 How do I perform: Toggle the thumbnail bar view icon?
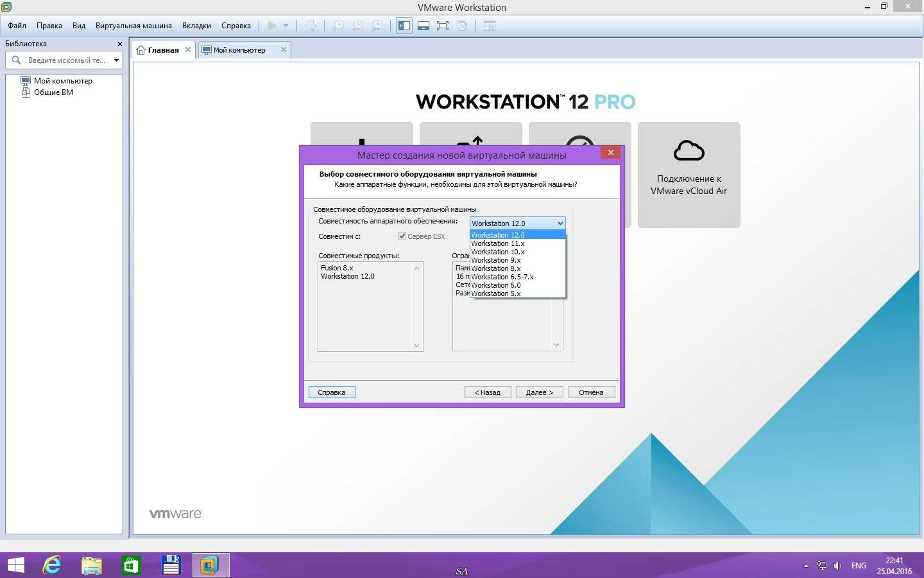pyautogui.click(x=424, y=26)
